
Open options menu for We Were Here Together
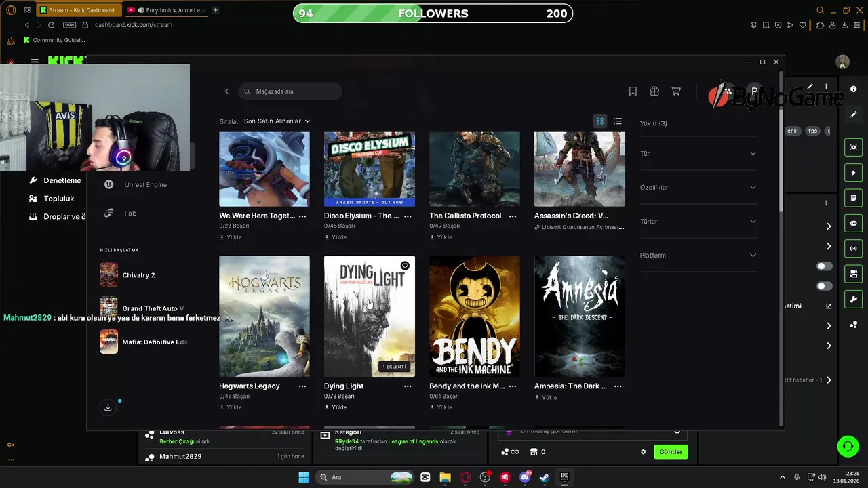pyautogui.click(x=302, y=216)
